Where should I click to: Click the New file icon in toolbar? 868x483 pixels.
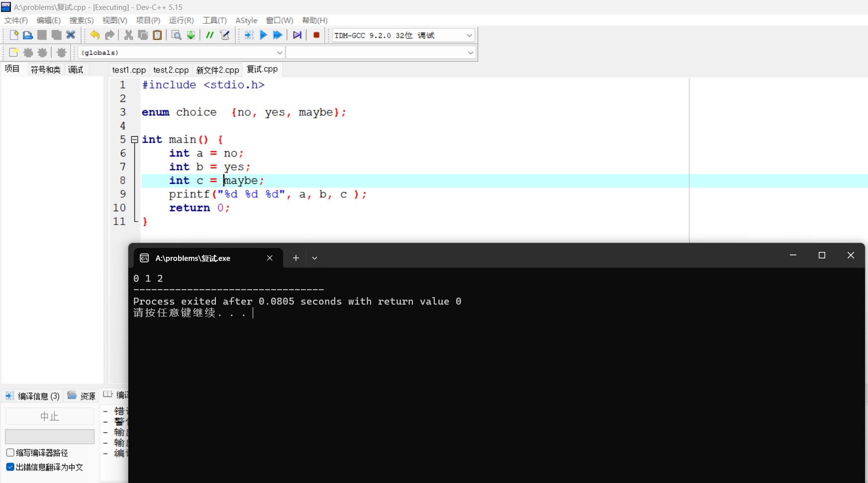click(13, 35)
